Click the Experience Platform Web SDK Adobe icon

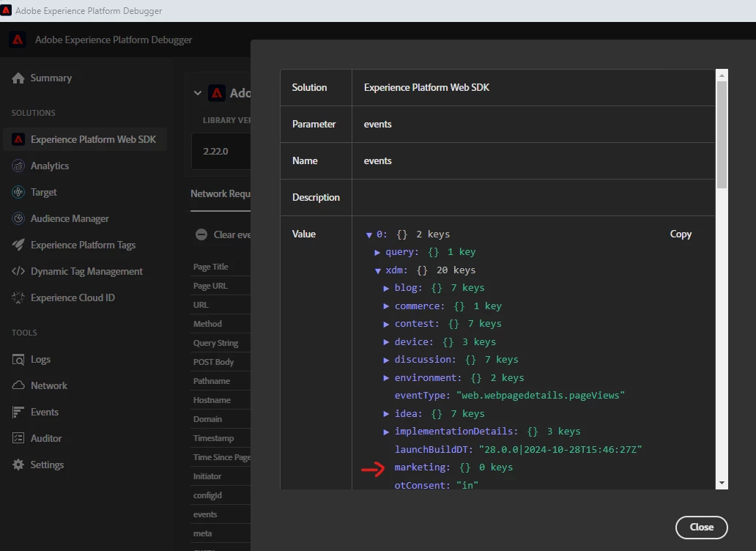click(18, 139)
